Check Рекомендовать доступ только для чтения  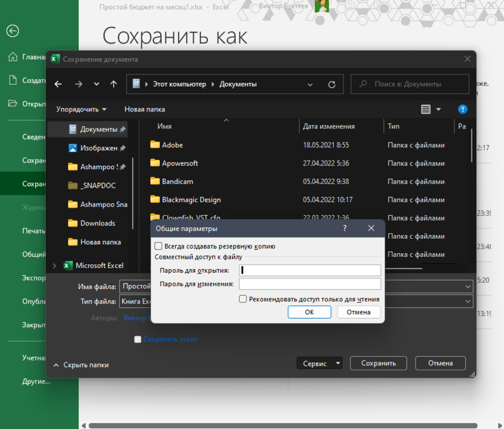coord(243,299)
